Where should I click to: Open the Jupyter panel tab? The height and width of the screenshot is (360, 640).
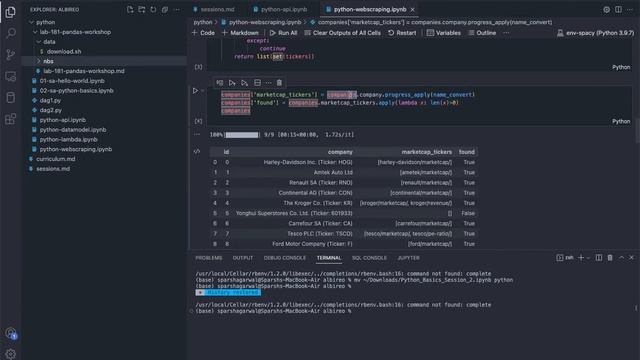pyautogui.click(x=408, y=258)
